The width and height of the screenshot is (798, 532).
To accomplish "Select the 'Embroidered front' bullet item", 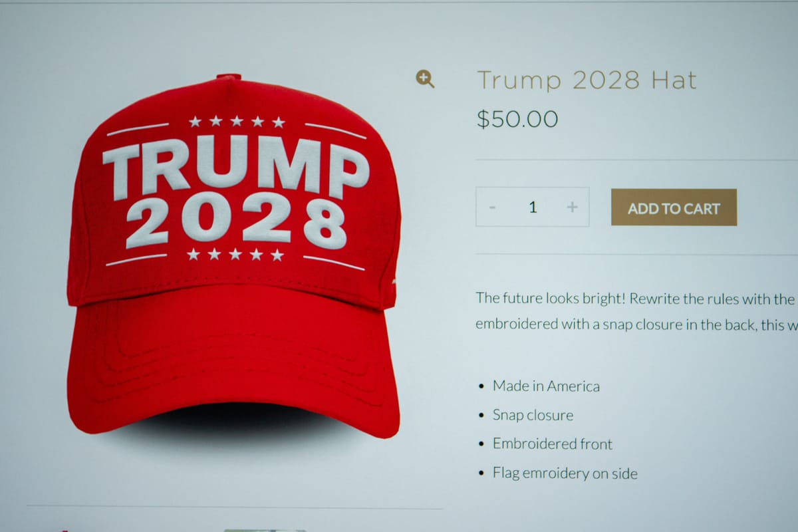I will (553, 444).
